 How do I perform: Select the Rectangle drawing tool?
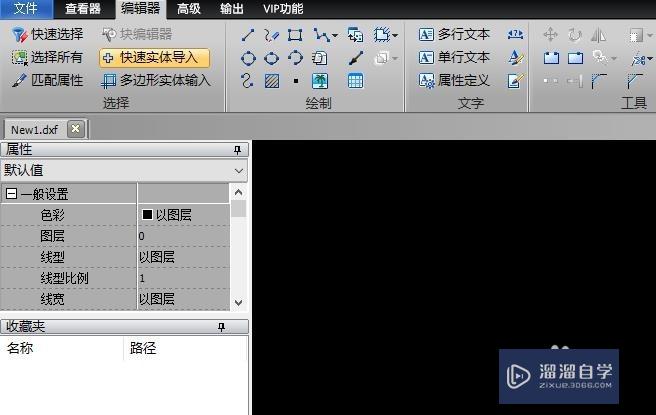tap(295, 35)
